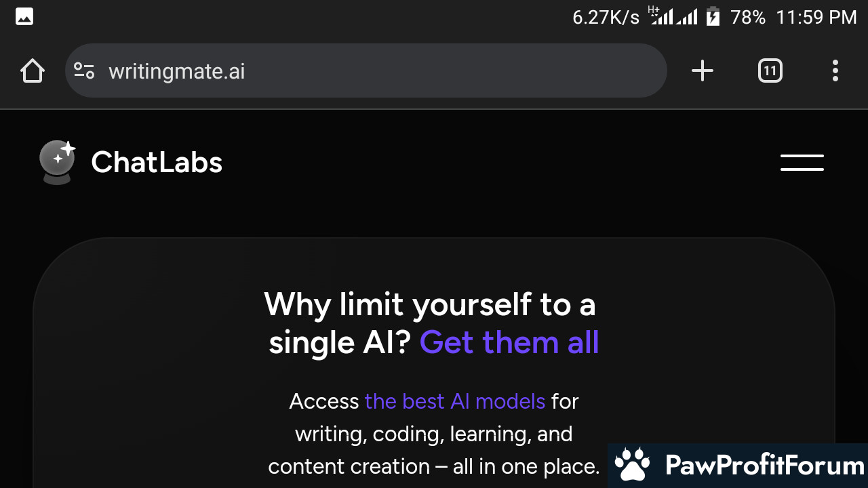Click the "Get them all" purple text
Viewport: 868px width, 488px height.
[x=509, y=342]
